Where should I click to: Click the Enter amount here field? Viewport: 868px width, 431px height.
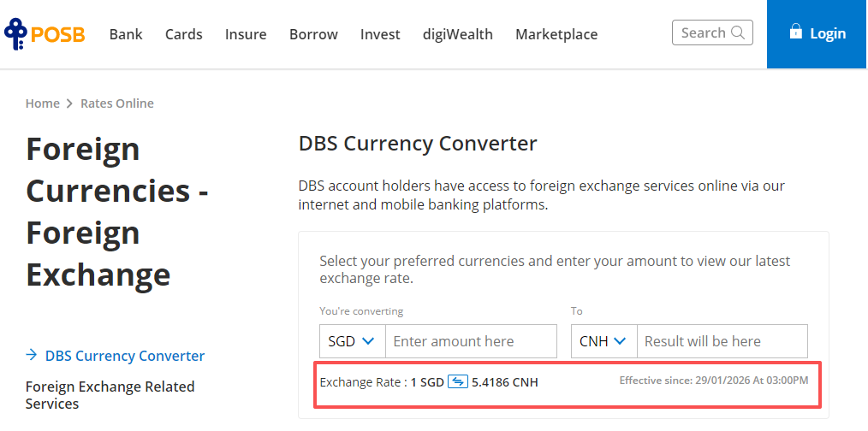[471, 341]
